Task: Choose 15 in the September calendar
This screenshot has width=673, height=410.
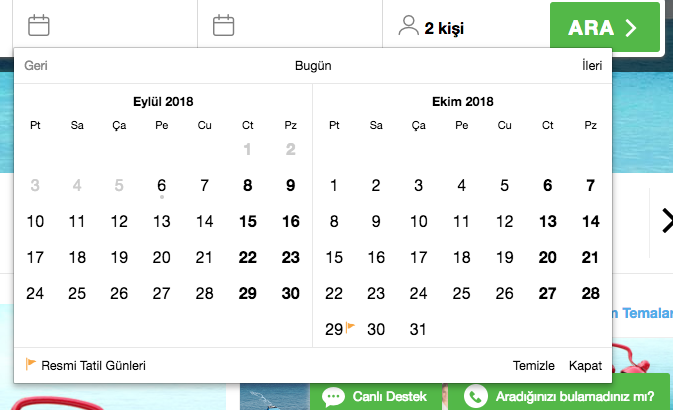Action: pyautogui.click(x=247, y=222)
